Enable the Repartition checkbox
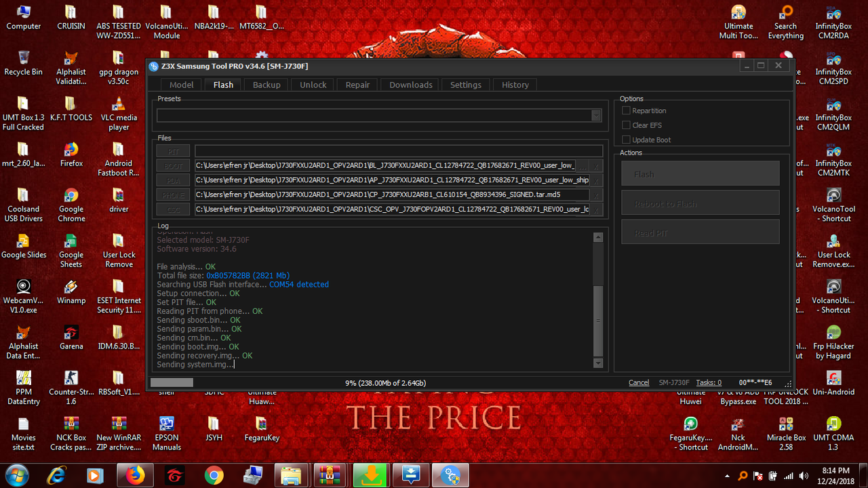The image size is (868, 488). tap(627, 110)
